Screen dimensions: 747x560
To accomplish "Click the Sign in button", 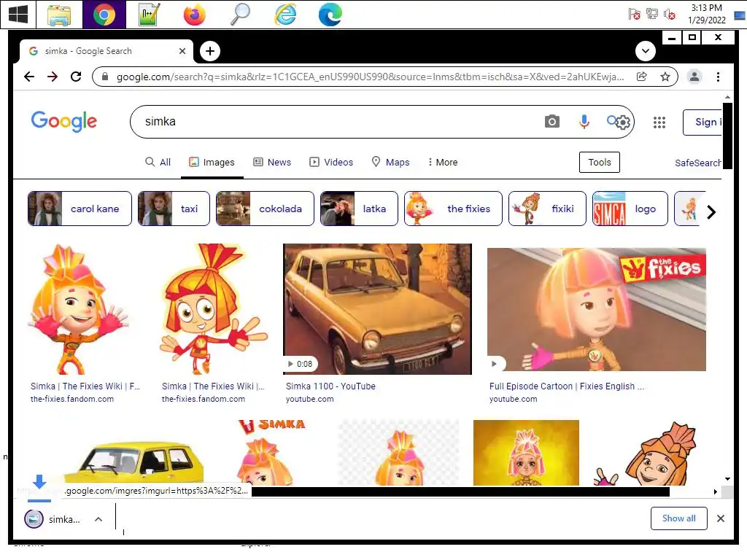I will pyautogui.click(x=703, y=122).
